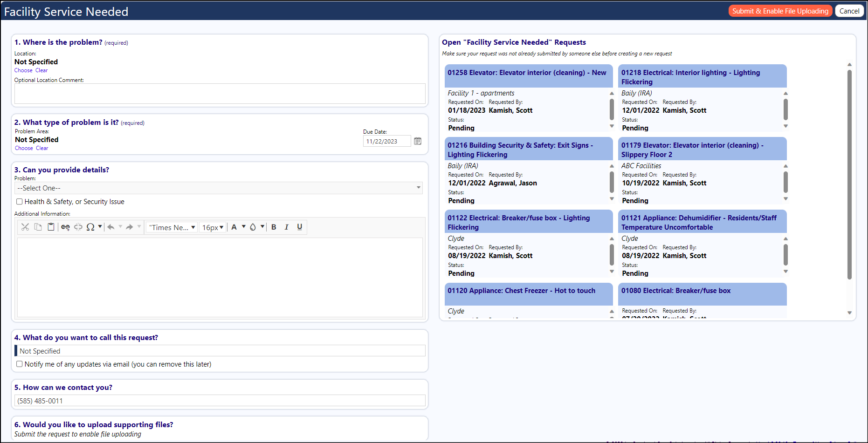Click the Cancel button
Screen dimensions: 868x443
(x=849, y=11)
